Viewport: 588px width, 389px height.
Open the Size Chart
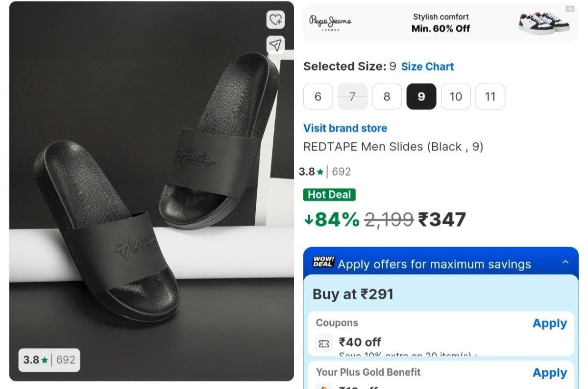click(428, 67)
